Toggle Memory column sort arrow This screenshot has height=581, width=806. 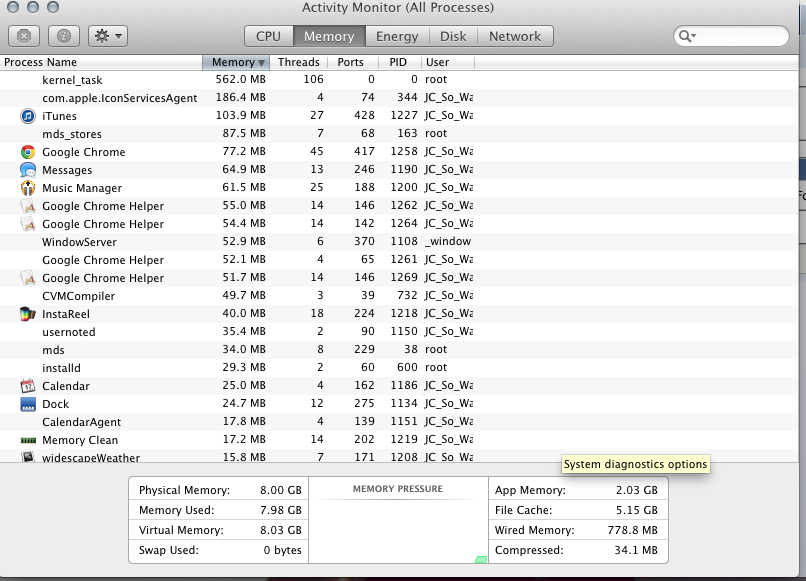coord(261,63)
